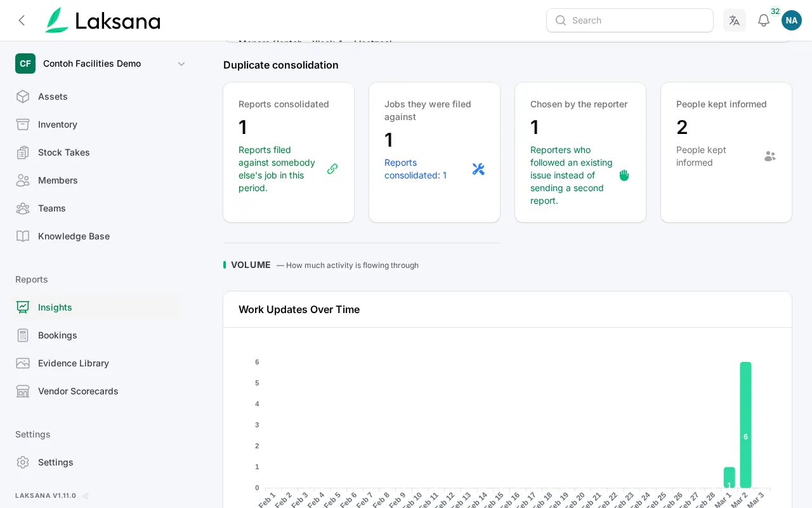
Task: Click the 'VOLUME' section label
Action: [x=251, y=265]
